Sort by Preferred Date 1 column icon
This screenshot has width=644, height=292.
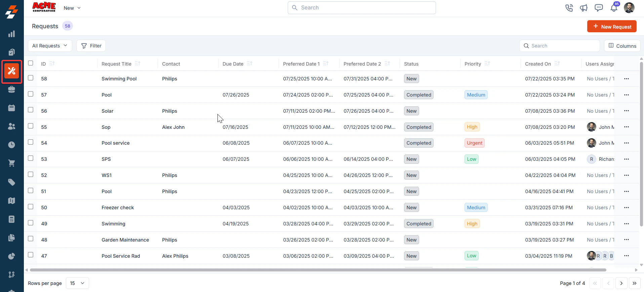coord(326,63)
